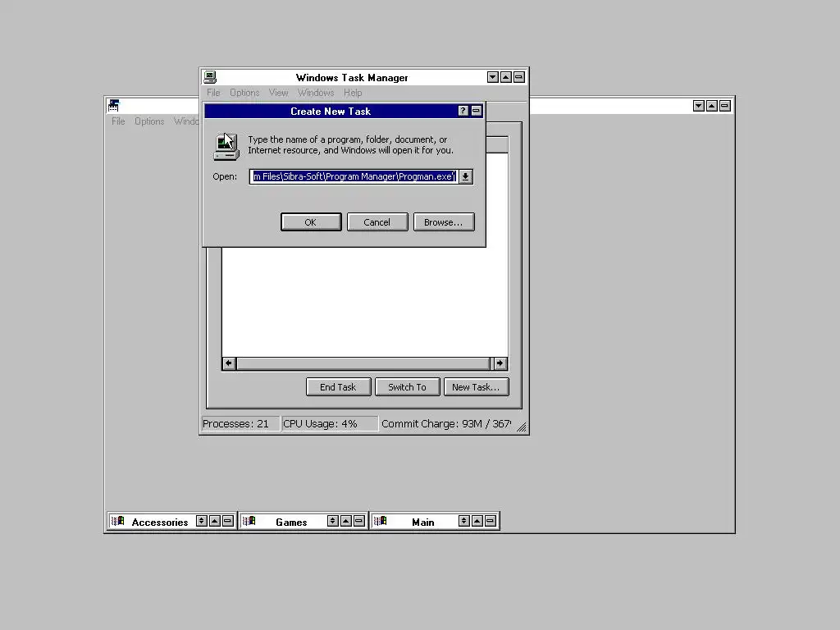
Task: Click the Program Manager minimize down-arrow button
Action: tap(699, 106)
